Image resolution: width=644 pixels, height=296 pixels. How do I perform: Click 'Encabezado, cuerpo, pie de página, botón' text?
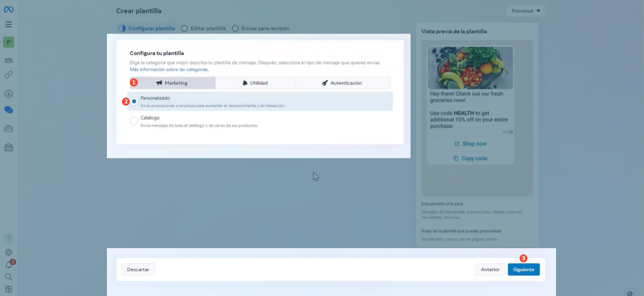pyautogui.click(x=459, y=239)
